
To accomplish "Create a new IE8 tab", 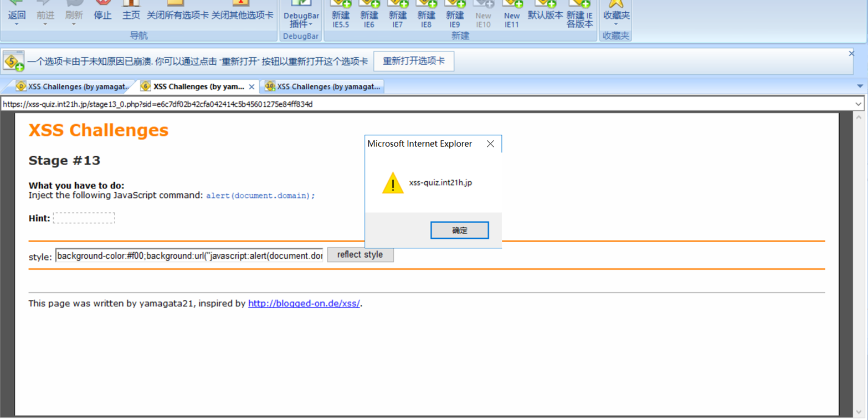I will (x=426, y=14).
